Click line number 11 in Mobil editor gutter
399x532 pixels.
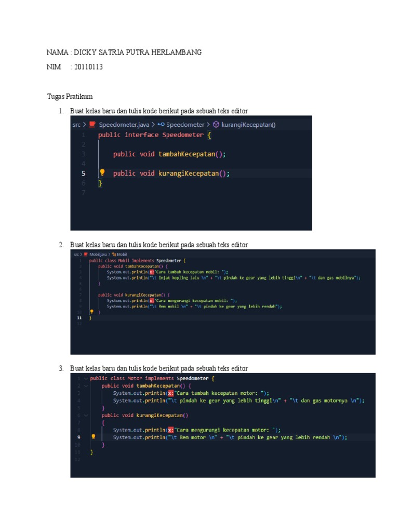point(79,318)
